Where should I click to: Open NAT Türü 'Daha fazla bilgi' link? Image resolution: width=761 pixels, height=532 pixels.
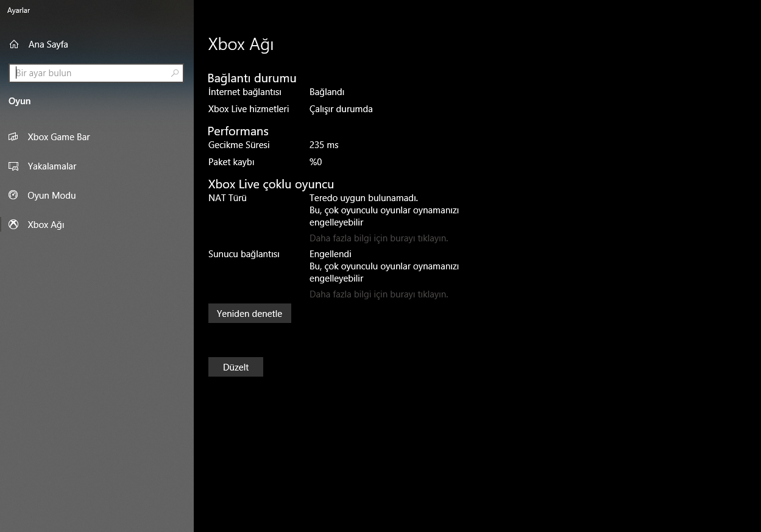pos(379,238)
